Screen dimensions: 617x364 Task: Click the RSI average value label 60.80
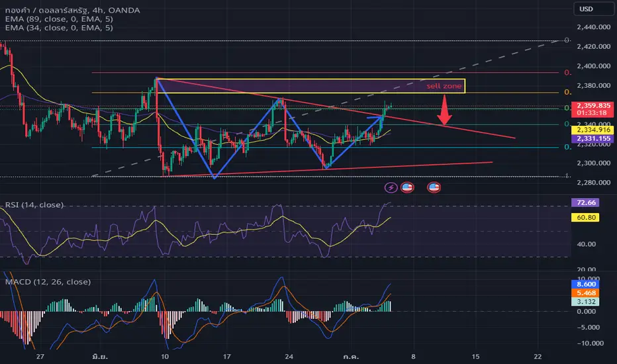(585, 217)
